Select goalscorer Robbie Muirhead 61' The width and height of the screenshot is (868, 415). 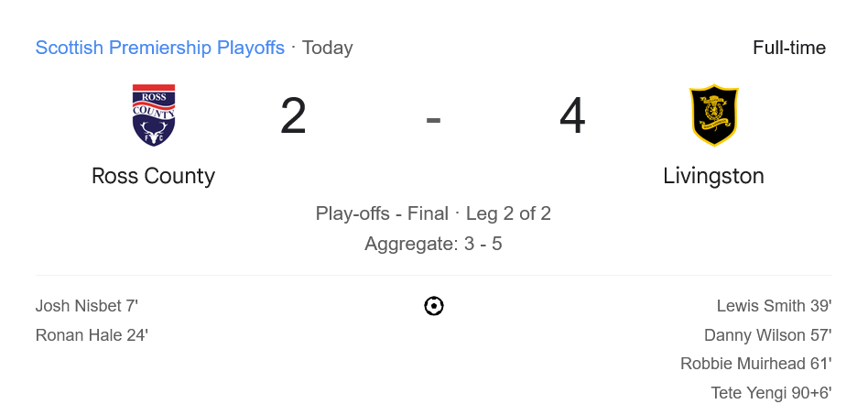755,364
